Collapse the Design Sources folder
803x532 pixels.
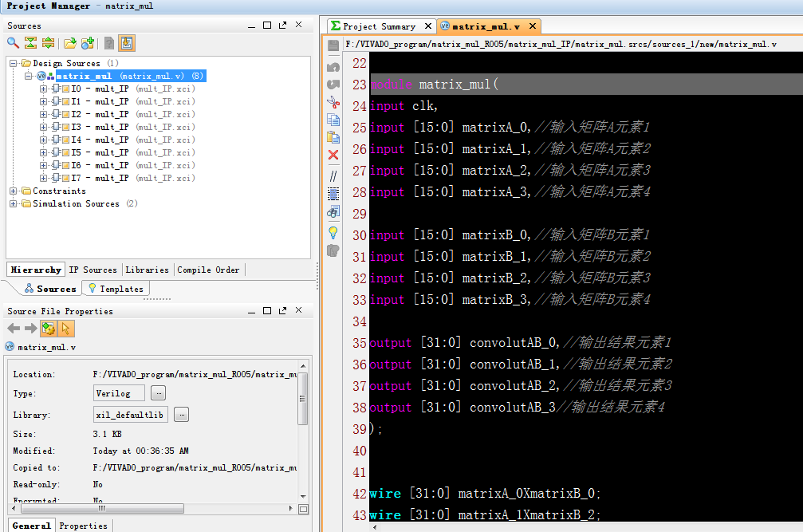(14, 64)
